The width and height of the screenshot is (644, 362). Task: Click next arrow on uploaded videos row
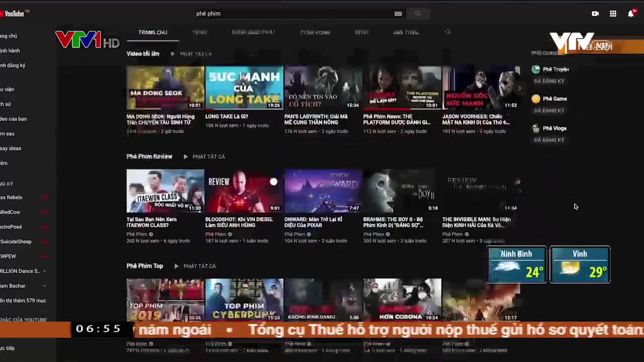tap(519, 88)
